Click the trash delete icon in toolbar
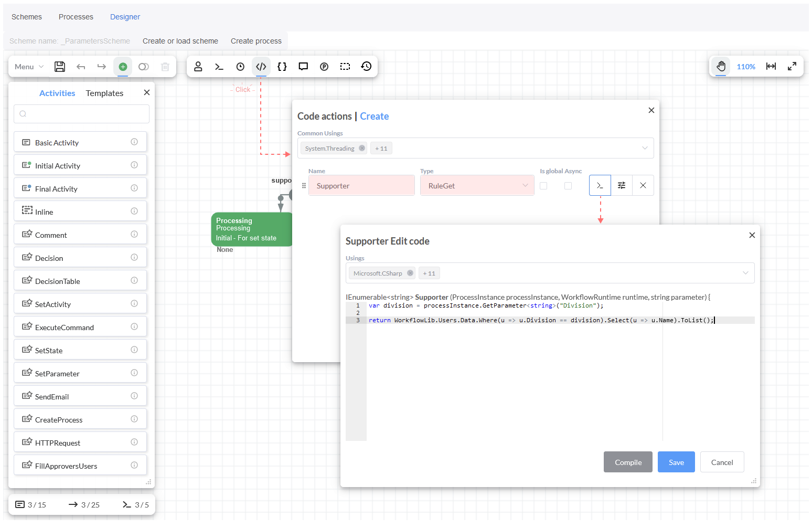 (165, 67)
